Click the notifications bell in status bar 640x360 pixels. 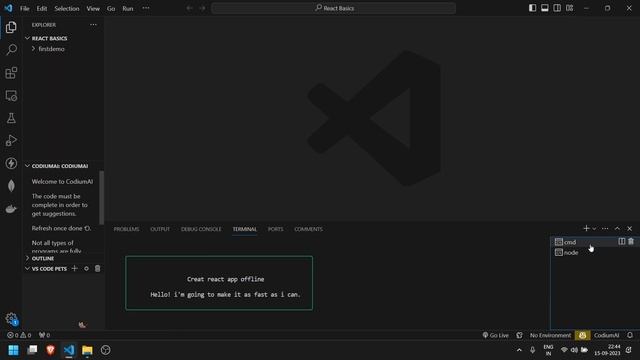630,335
